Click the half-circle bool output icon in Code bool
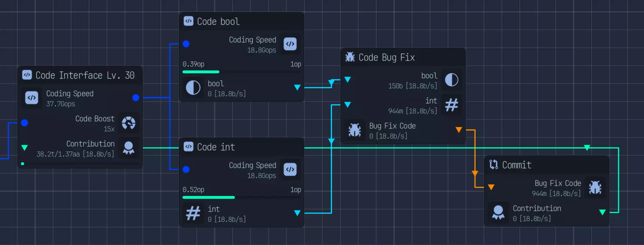This screenshot has width=644, height=245. 193,88
